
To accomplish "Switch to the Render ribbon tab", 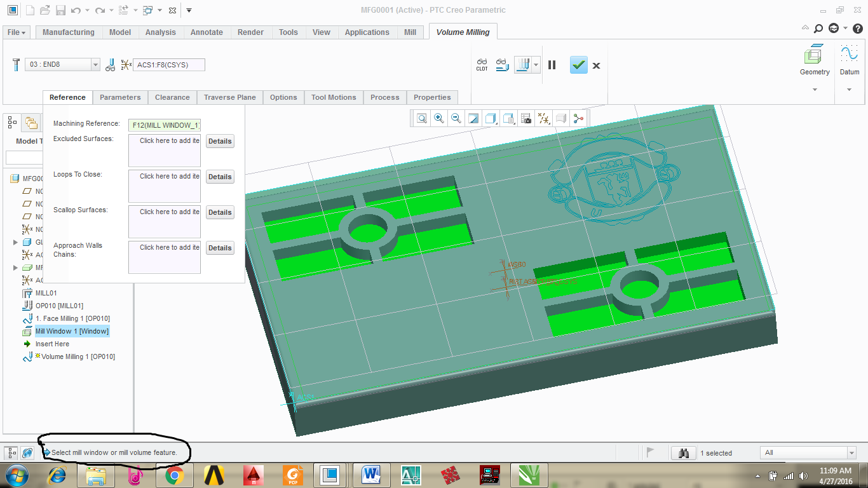I will point(251,32).
